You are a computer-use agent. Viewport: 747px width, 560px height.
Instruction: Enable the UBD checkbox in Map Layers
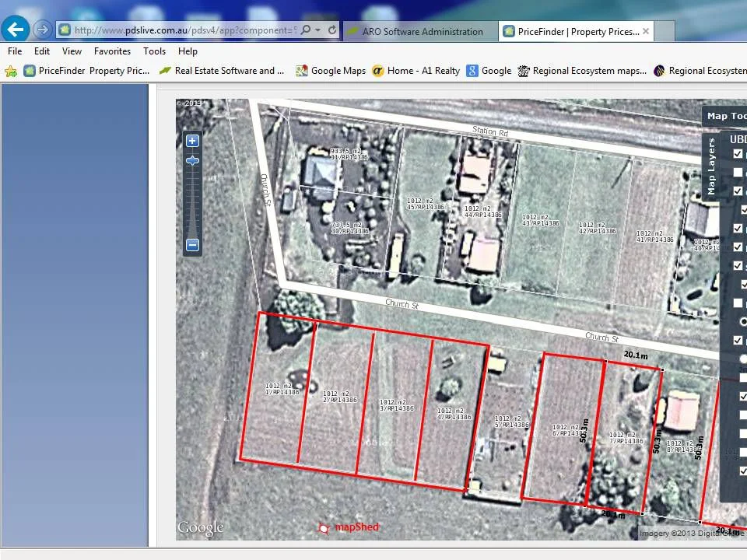point(736,154)
